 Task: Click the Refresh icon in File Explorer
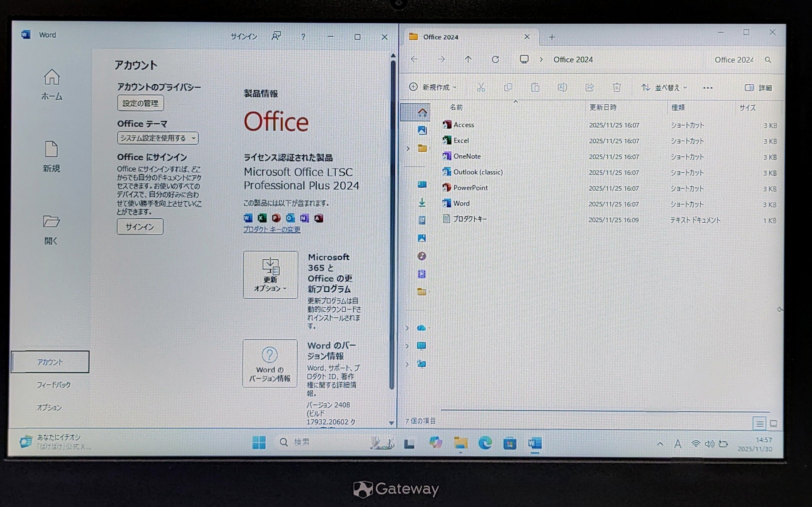495,59
